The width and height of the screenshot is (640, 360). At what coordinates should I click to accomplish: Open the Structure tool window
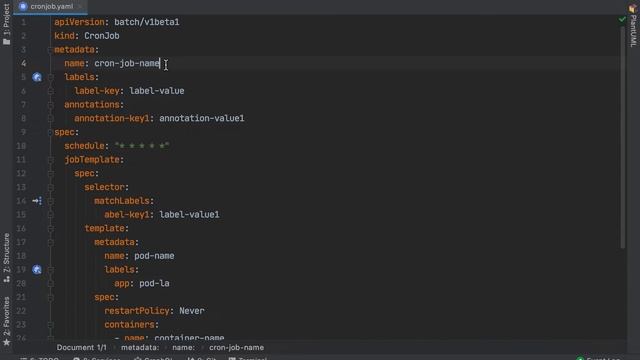[6, 258]
